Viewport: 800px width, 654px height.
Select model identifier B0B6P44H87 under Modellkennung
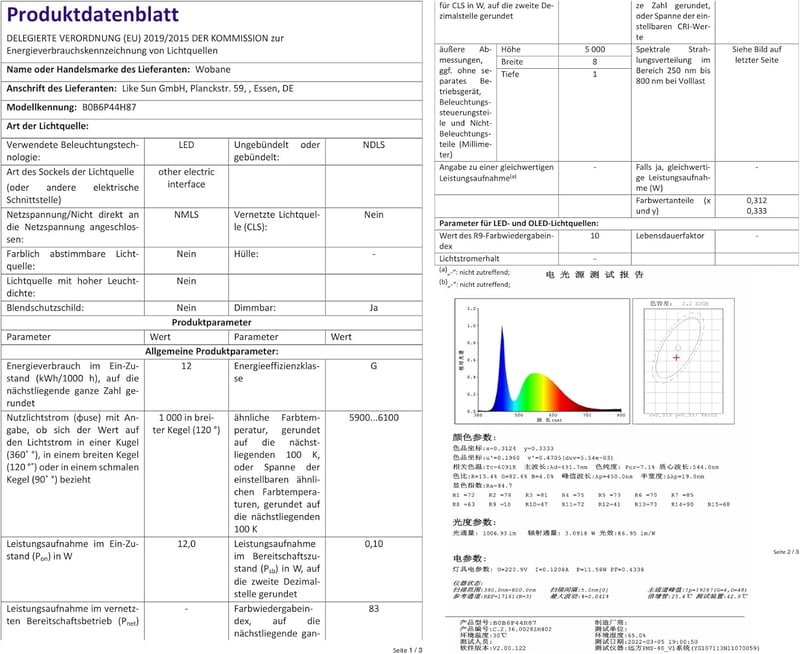tap(109, 107)
